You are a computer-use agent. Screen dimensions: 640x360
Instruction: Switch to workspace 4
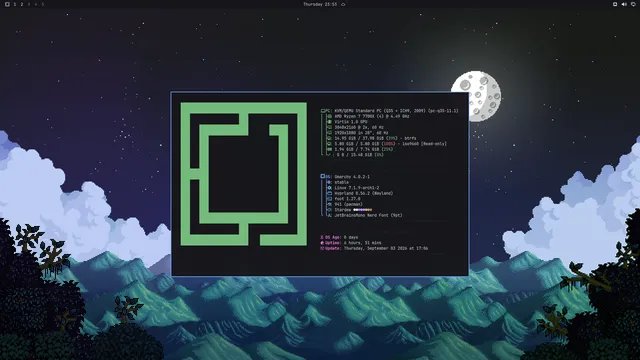tap(36, 4)
